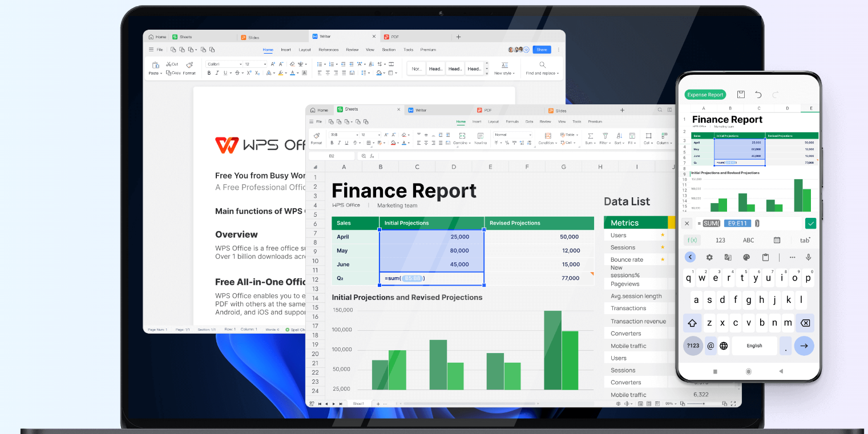Toggle Bold in Writer ribbon

(209, 73)
